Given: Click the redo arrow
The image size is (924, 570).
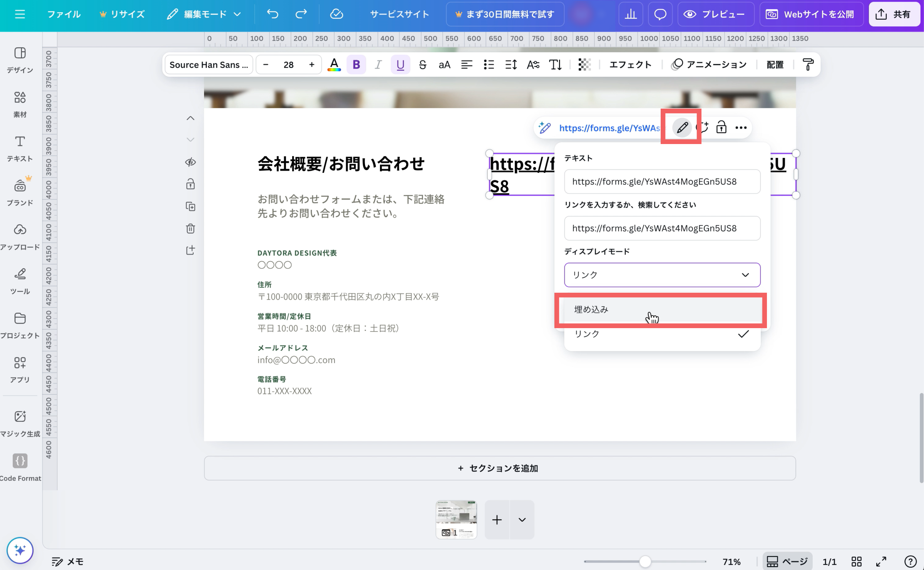Looking at the screenshot, I should point(301,14).
